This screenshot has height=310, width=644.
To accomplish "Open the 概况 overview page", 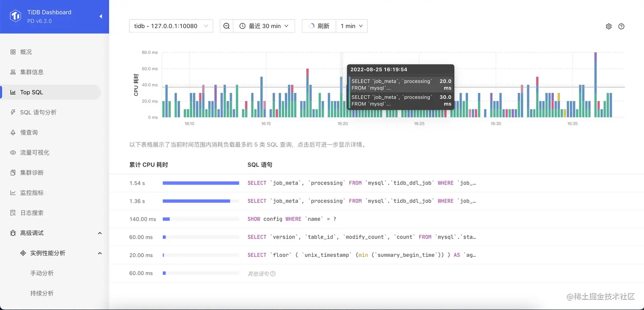I will click(x=51, y=52).
